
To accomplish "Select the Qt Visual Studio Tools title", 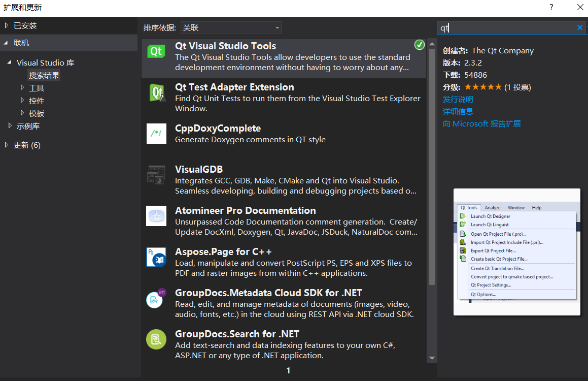I will pos(225,46).
